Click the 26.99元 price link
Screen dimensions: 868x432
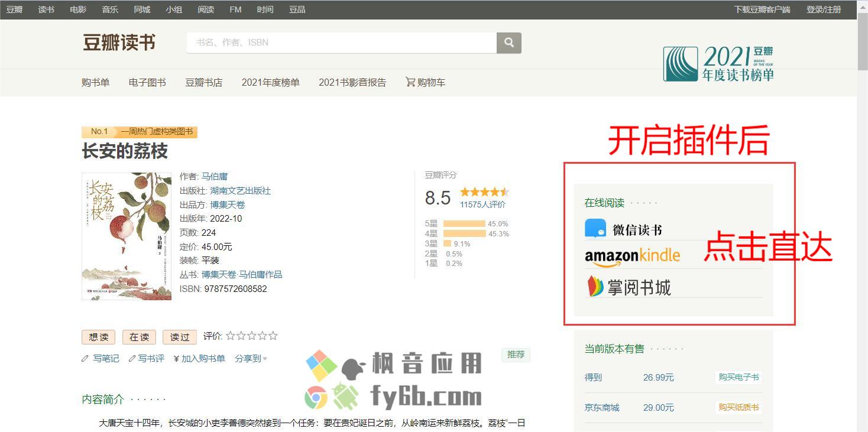pyautogui.click(x=659, y=377)
